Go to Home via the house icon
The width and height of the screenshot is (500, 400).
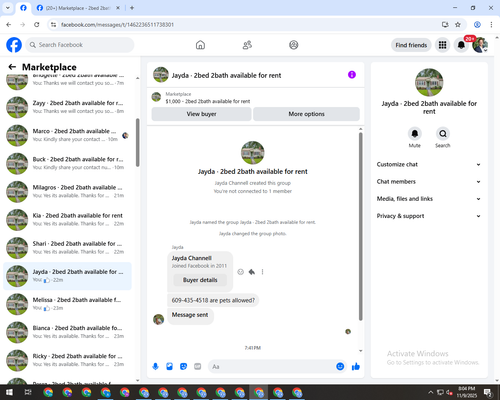(200, 45)
